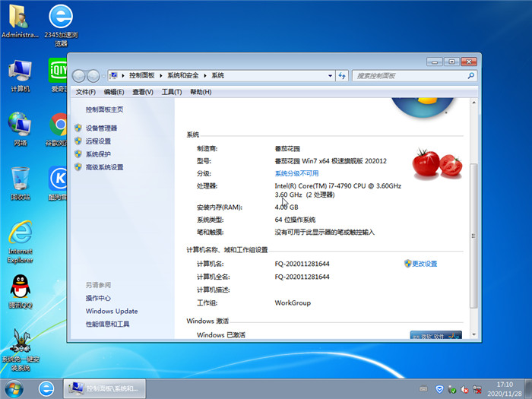Expand the arrow after 系统和安全 in the breadcrumb
This screenshot has height=399, width=532.
tap(205, 76)
